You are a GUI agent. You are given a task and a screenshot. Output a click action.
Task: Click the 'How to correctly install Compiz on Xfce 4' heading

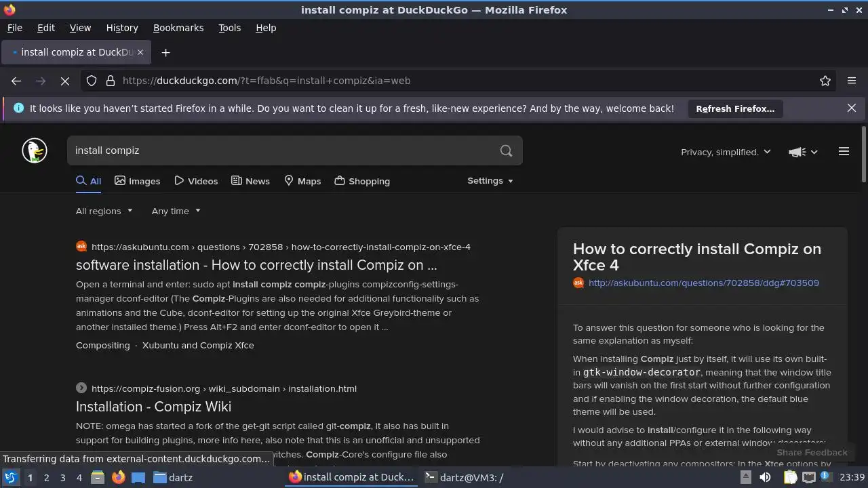click(697, 257)
